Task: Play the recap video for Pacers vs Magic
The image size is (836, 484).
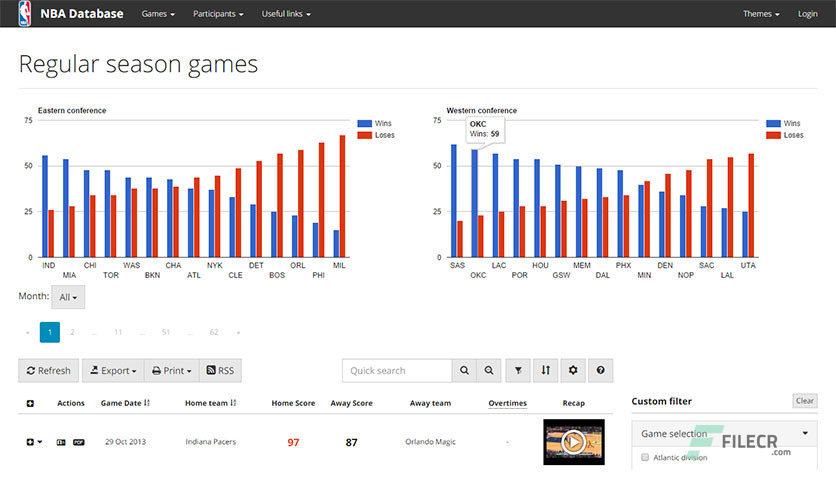Action: (574, 442)
